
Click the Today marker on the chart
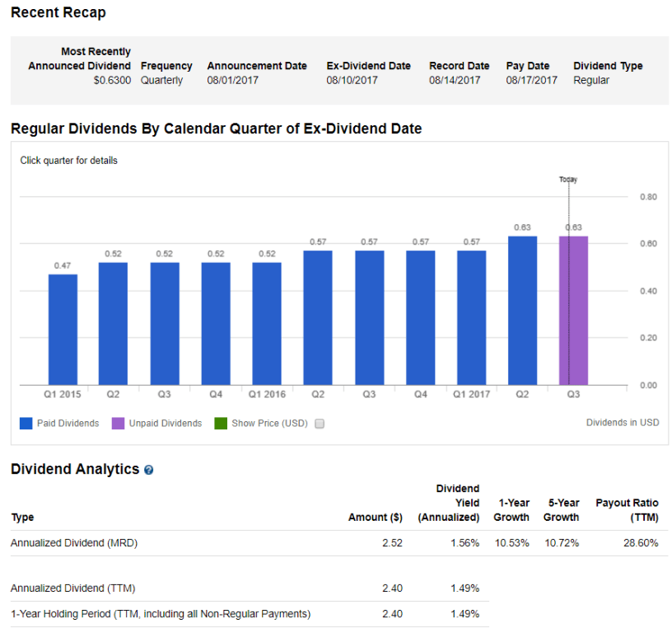click(x=568, y=179)
